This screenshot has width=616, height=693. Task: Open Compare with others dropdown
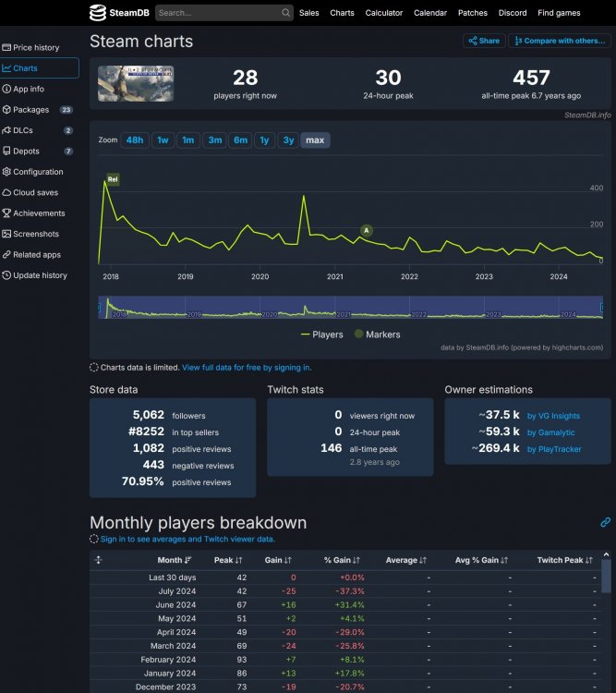pos(559,41)
